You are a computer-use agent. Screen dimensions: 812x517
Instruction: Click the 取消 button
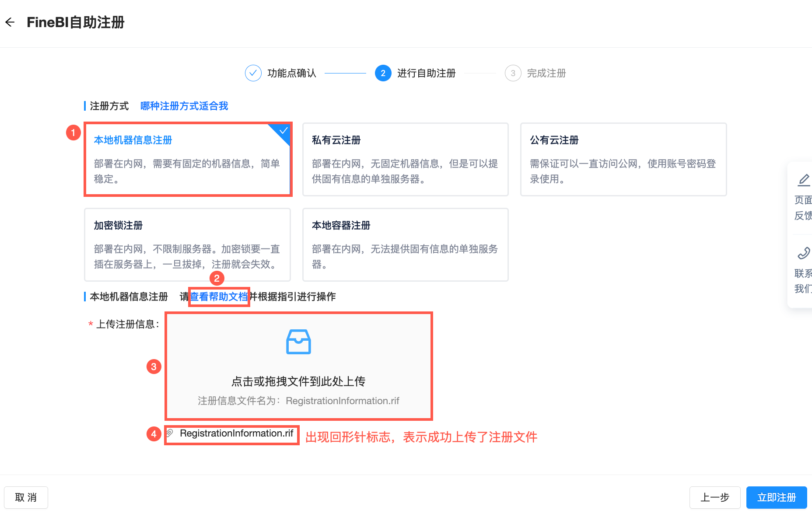coord(26,497)
